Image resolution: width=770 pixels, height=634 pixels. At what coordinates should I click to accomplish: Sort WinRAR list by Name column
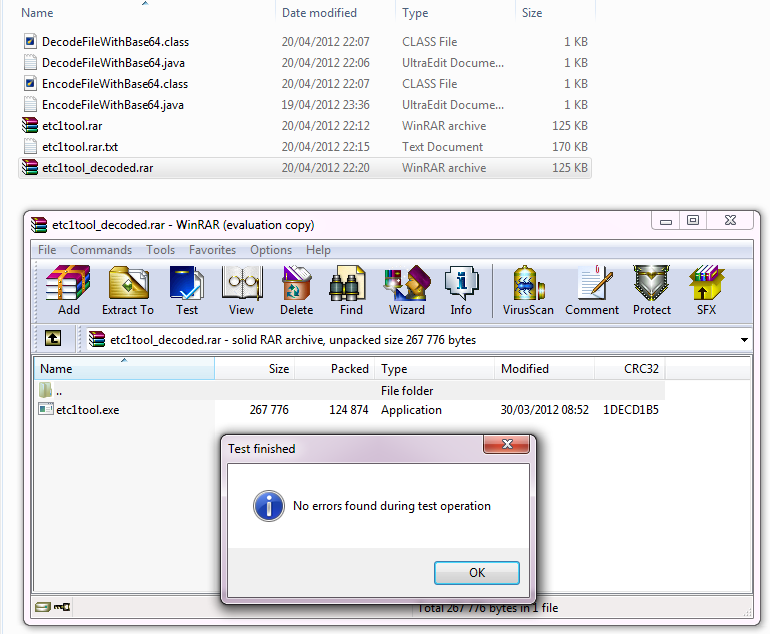(124, 368)
